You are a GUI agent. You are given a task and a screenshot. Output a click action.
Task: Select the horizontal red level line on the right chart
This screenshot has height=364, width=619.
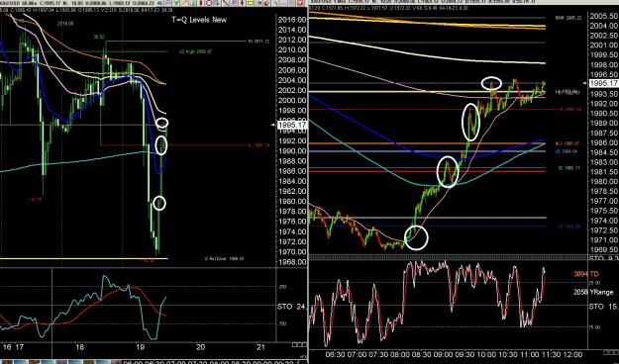click(426, 171)
